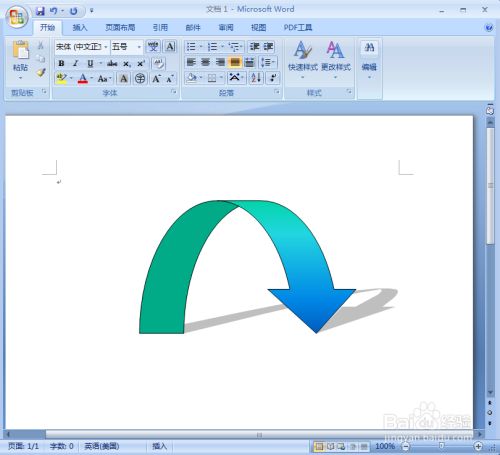Viewport: 500px width, 455px height.
Task: Align text to the left
Action: 191,62
